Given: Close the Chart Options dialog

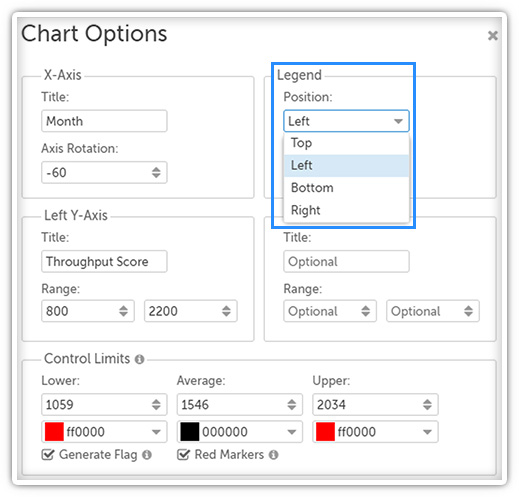Looking at the screenshot, I should point(493,35).
